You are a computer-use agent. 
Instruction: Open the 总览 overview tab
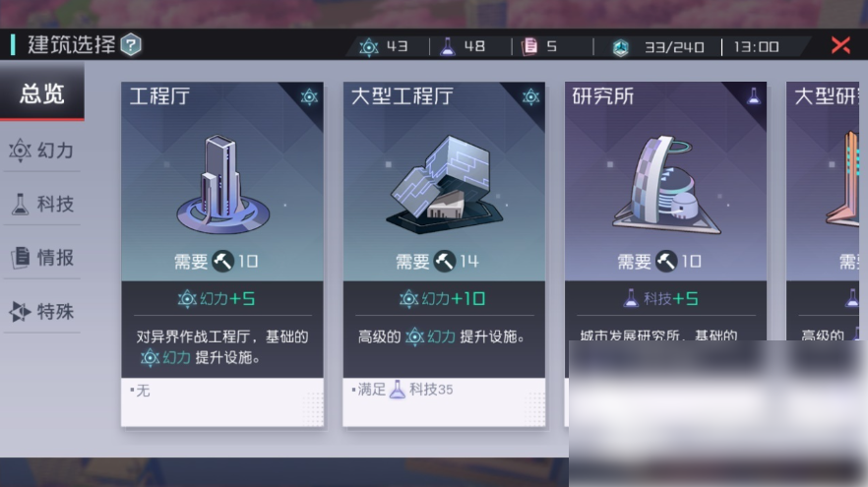[x=42, y=92]
